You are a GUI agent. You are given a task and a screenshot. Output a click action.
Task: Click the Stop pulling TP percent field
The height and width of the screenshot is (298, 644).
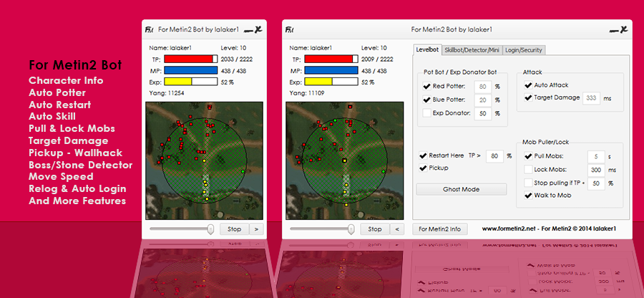(596, 183)
